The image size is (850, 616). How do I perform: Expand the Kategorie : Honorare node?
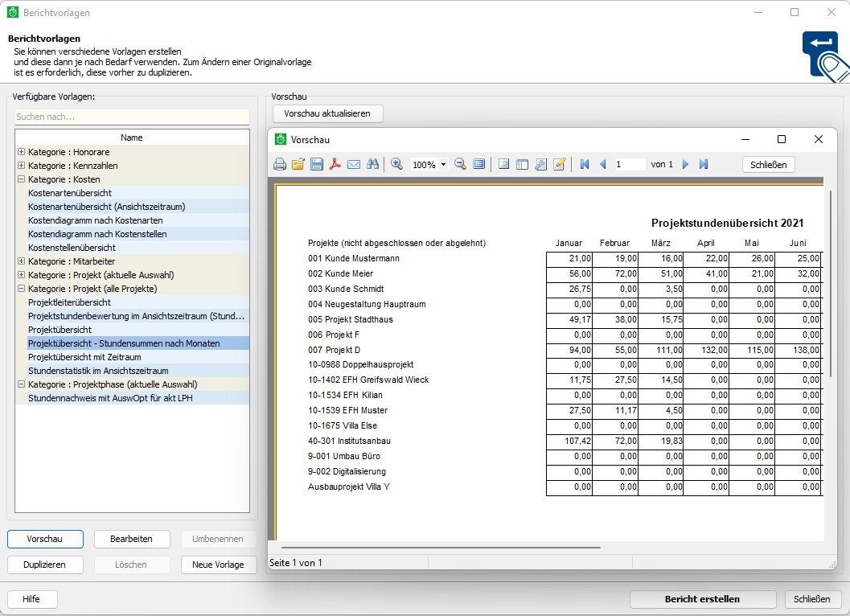click(x=21, y=152)
